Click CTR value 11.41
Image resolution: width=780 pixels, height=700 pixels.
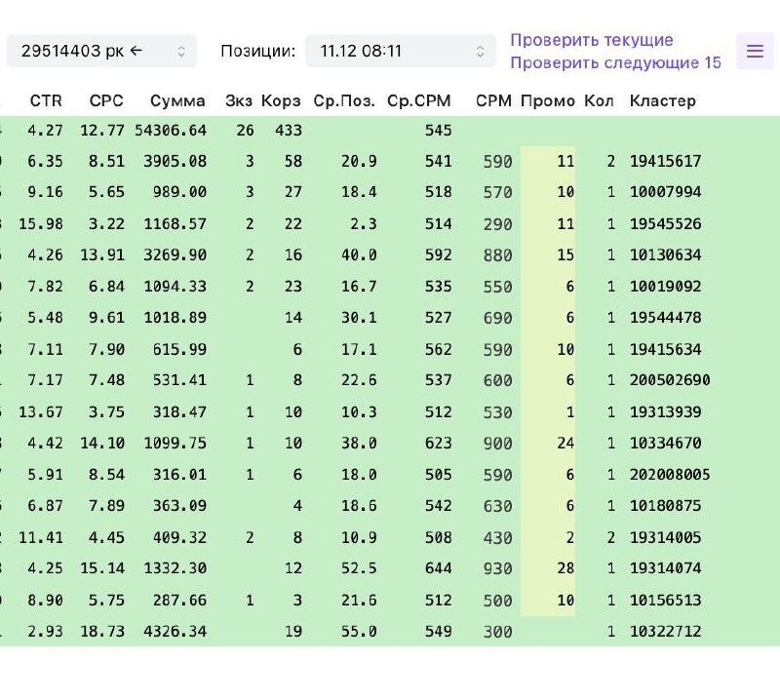(x=41, y=537)
